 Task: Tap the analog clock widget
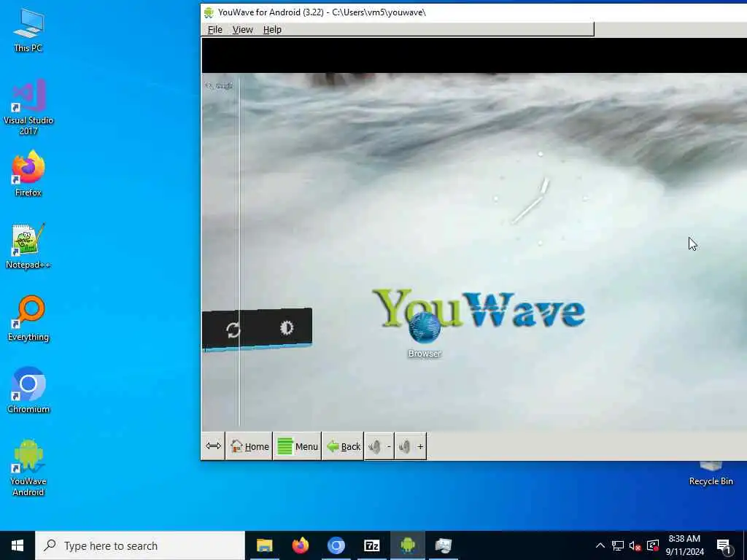coord(540,198)
